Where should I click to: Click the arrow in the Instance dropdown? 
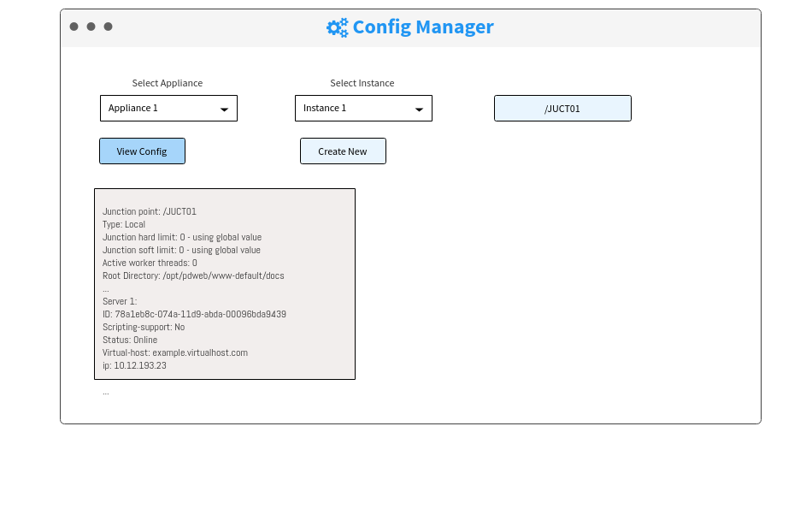pyautogui.click(x=420, y=110)
